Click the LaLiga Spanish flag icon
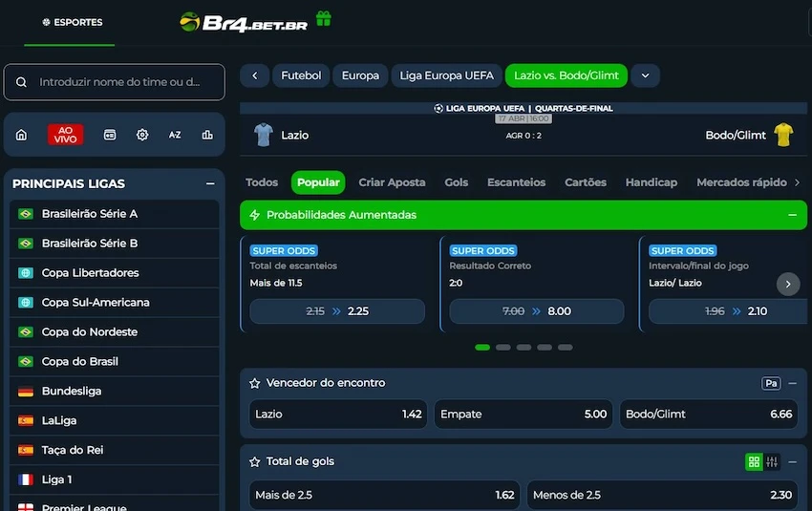Viewport: 812px width, 511px height. [26, 421]
